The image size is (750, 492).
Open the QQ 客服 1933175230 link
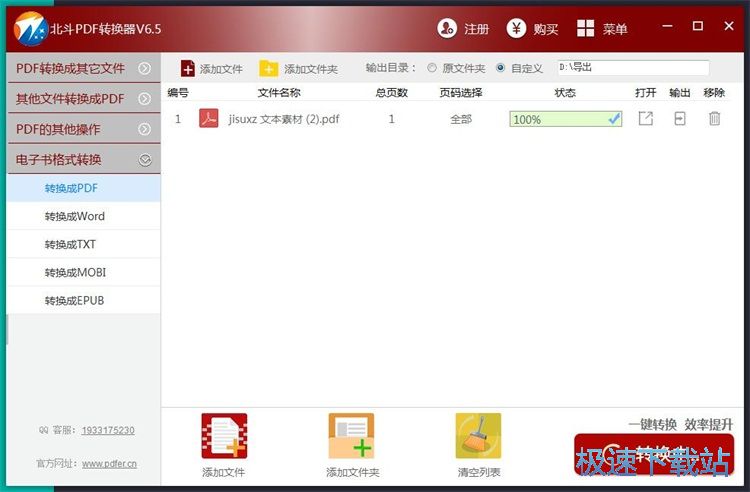click(x=108, y=430)
